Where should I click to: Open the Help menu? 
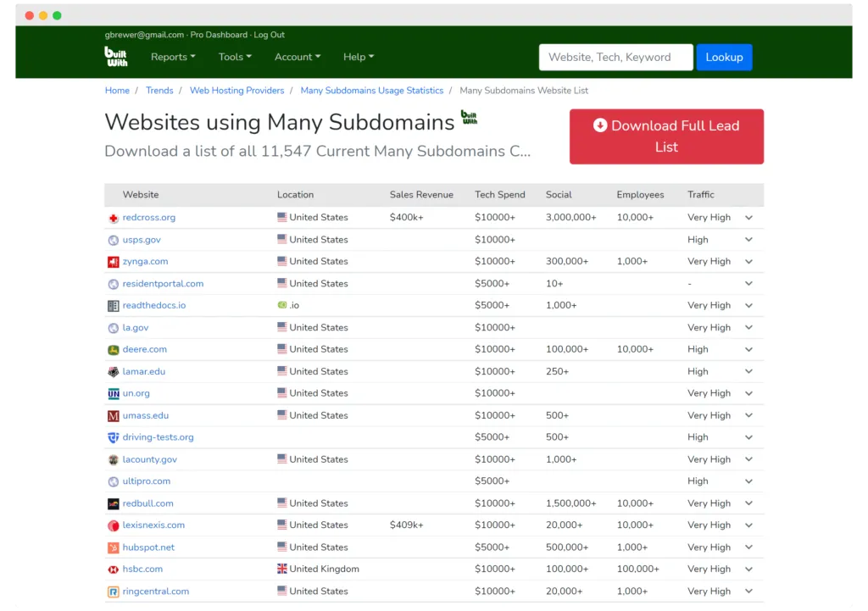pyautogui.click(x=359, y=57)
